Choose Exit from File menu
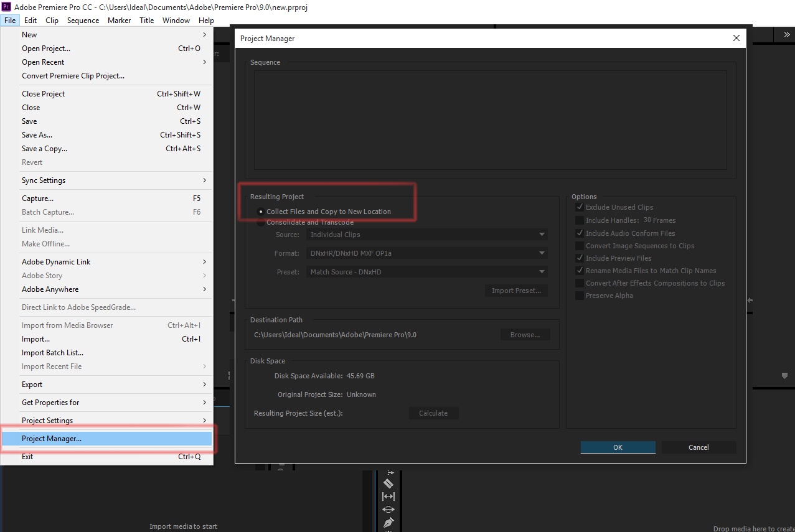The width and height of the screenshot is (795, 532). coord(107,457)
